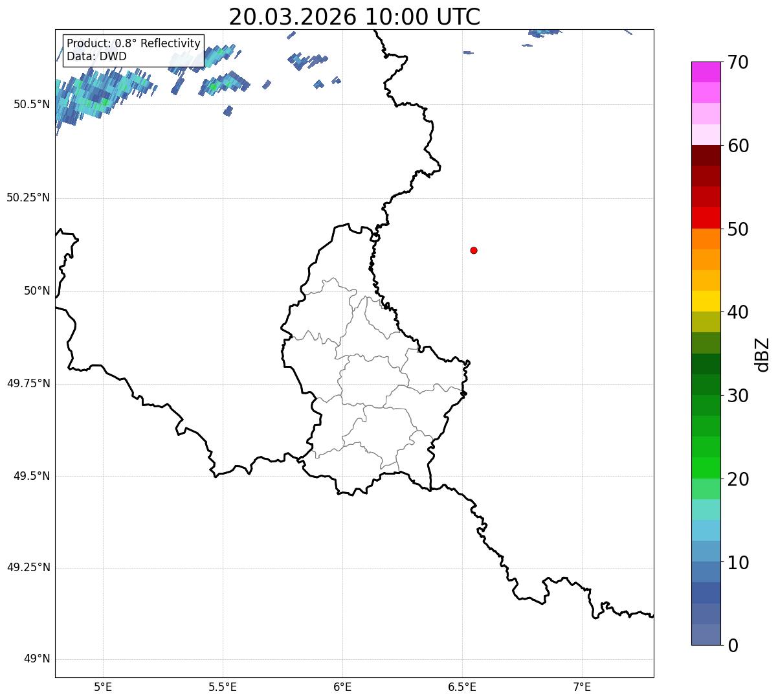Click the colorbar tick label 20
This screenshot has width=778, height=700.
point(738,479)
